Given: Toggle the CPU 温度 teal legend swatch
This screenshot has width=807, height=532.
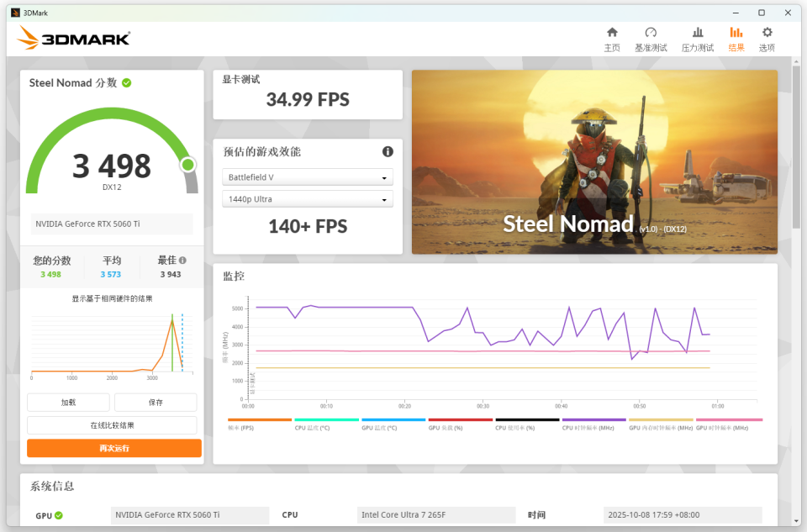Looking at the screenshot, I should pyautogui.click(x=326, y=420).
